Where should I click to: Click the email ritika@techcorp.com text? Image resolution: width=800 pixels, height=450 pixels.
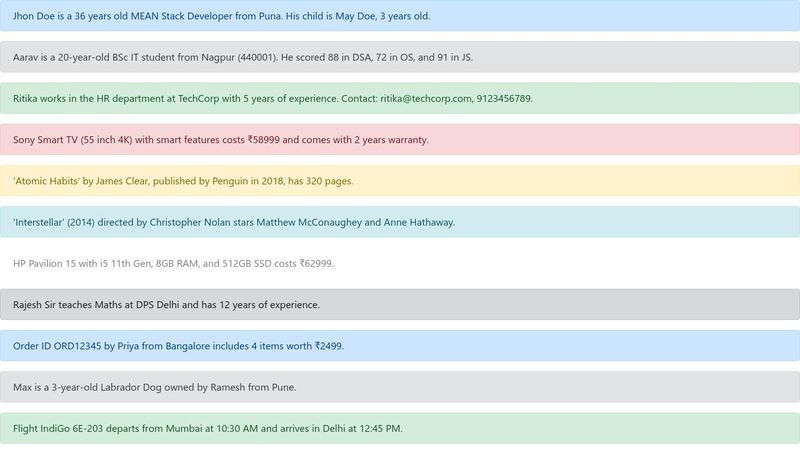[425, 99]
